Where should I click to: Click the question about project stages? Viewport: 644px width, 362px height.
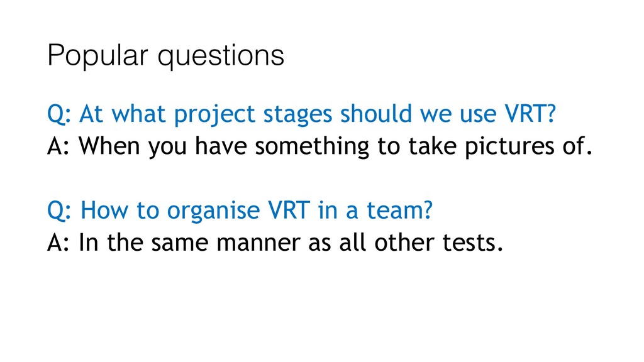click(301, 114)
